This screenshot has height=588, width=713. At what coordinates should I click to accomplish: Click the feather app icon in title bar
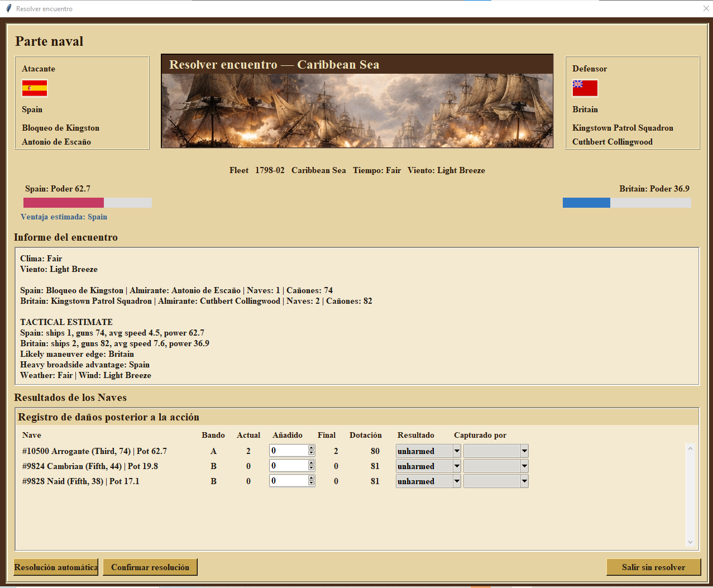tap(8, 8)
